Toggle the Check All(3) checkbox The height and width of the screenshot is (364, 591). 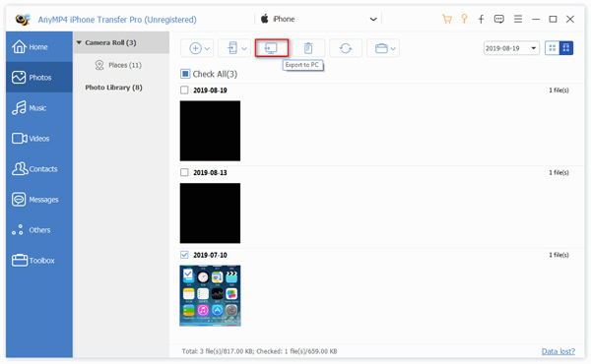pyautogui.click(x=185, y=74)
